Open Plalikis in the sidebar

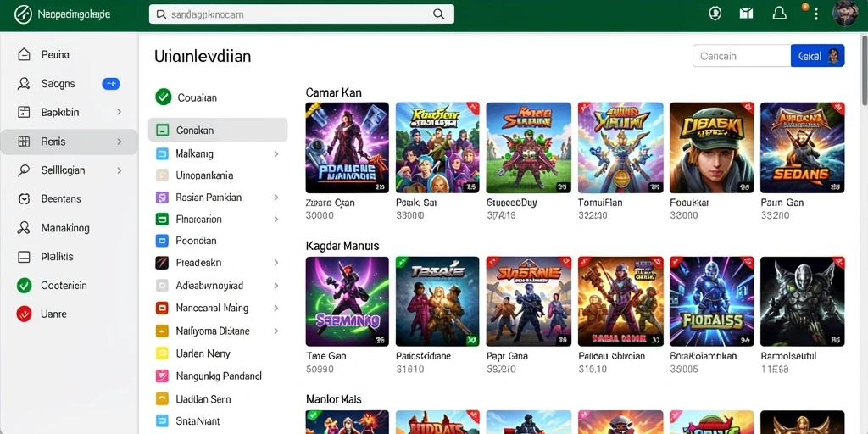[x=57, y=257]
